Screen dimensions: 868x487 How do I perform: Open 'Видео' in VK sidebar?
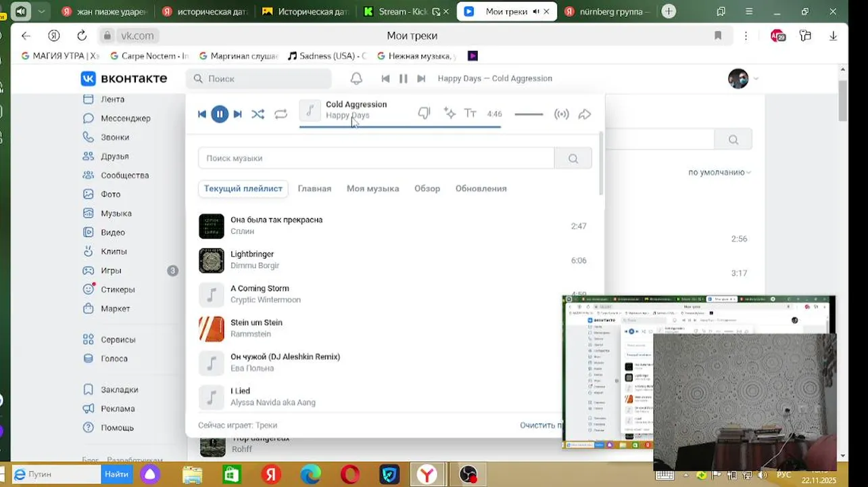click(x=113, y=232)
